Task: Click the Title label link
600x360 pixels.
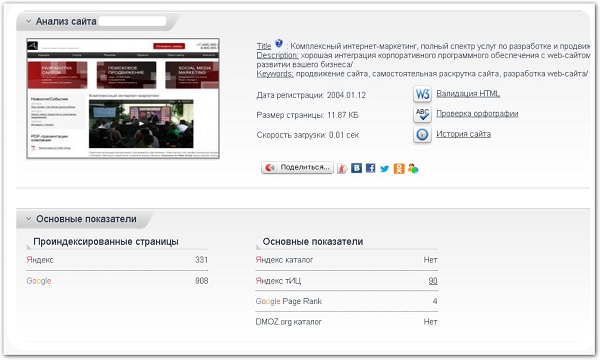Action: (x=264, y=46)
